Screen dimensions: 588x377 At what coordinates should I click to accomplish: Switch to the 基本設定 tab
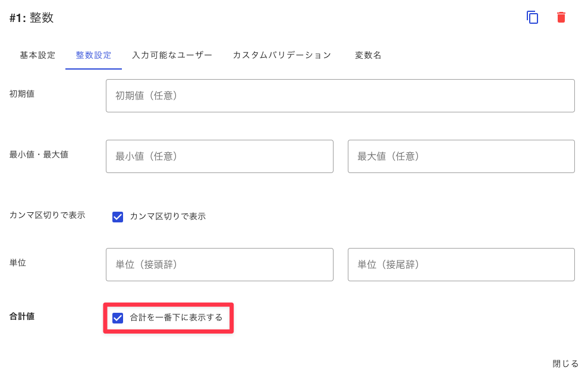pos(37,55)
